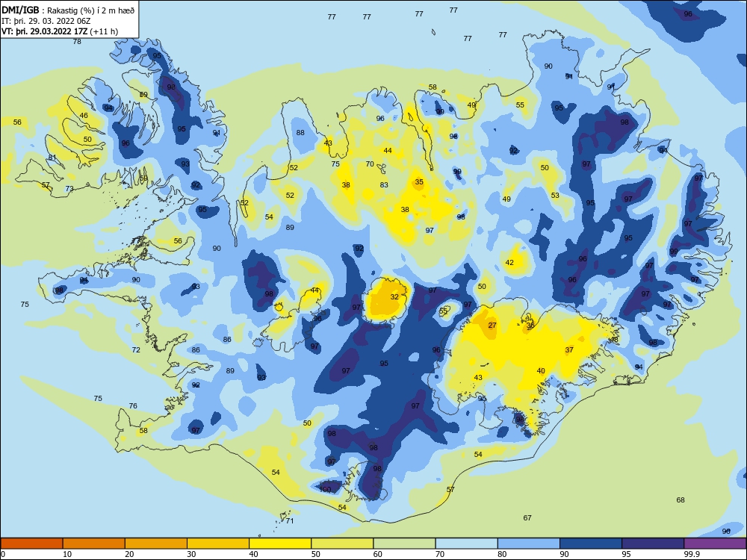Click the humidity value 32 on glacier

[394, 296]
